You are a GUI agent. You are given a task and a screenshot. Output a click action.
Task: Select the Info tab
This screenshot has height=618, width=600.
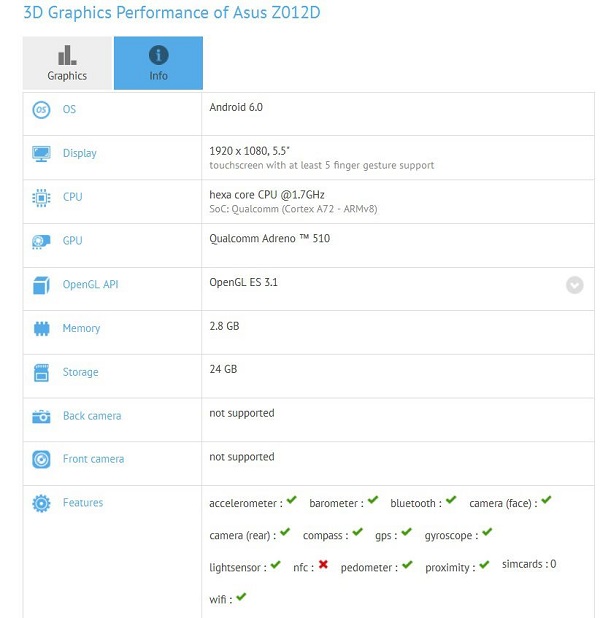[158, 63]
